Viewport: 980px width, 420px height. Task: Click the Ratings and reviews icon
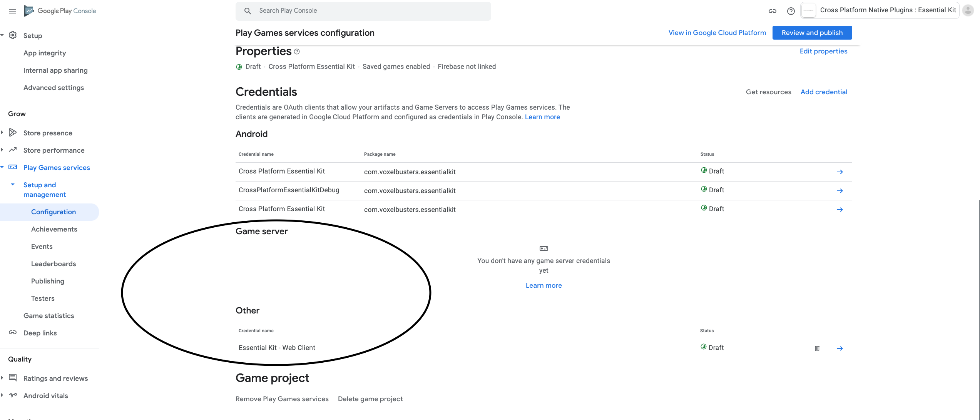tap(13, 378)
